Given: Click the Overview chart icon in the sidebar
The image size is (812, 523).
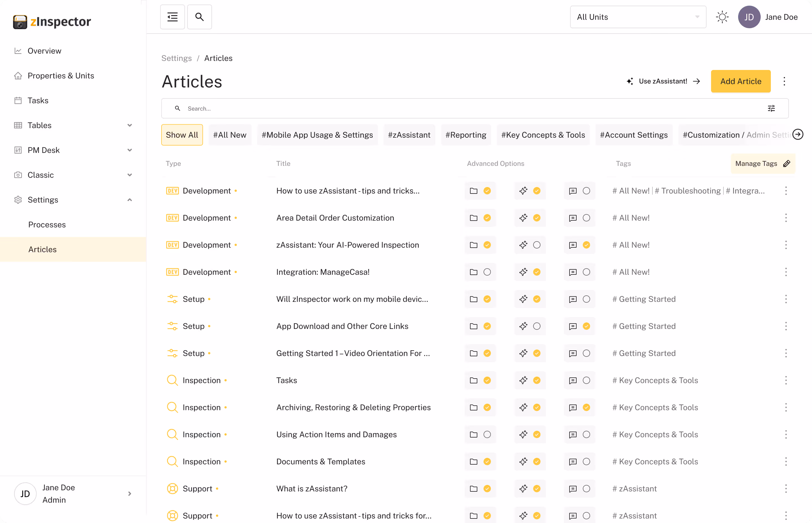Looking at the screenshot, I should point(18,51).
